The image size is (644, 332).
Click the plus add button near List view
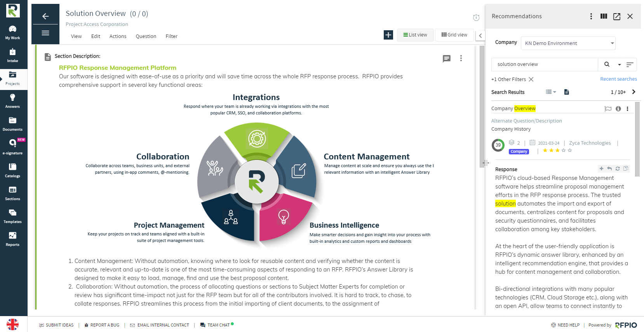point(388,35)
